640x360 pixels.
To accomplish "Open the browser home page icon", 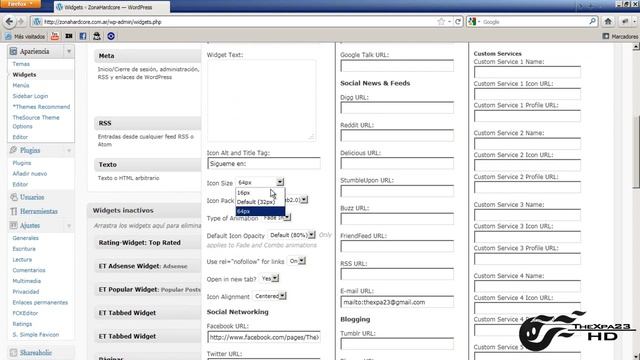I will pyautogui.click(x=608, y=22).
